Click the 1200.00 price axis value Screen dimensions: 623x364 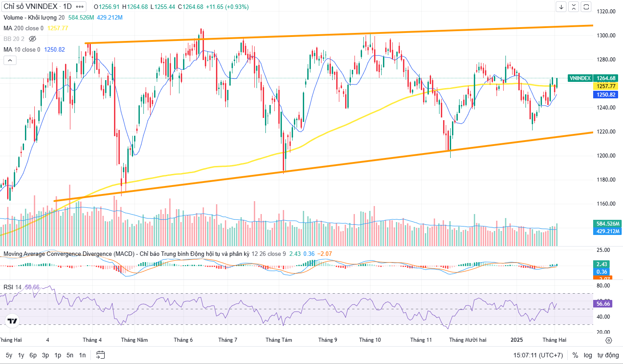[606, 156]
